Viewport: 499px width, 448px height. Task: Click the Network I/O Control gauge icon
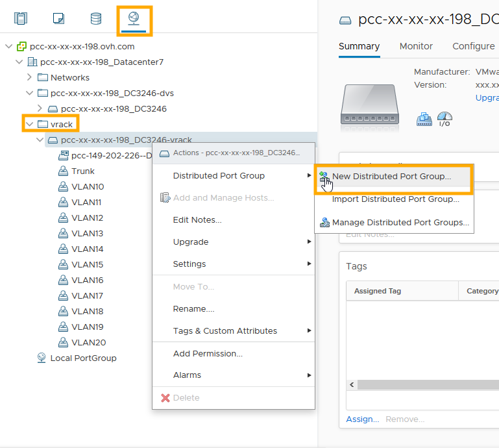pyautogui.click(x=444, y=119)
